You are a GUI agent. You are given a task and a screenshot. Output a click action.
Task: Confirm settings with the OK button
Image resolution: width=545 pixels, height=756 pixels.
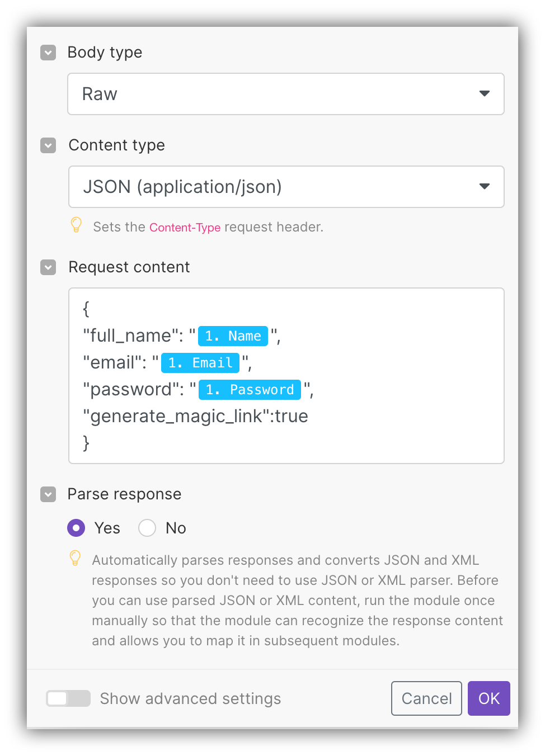(x=488, y=698)
